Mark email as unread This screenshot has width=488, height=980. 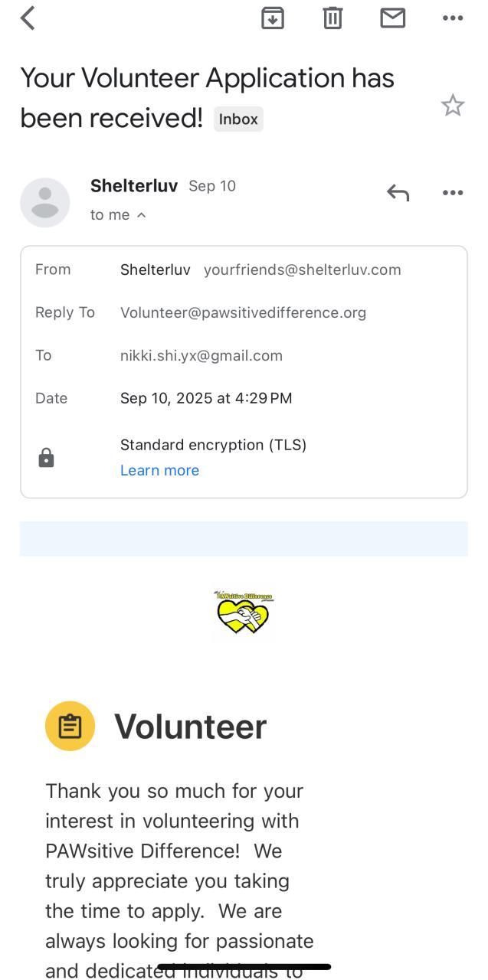(392, 18)
